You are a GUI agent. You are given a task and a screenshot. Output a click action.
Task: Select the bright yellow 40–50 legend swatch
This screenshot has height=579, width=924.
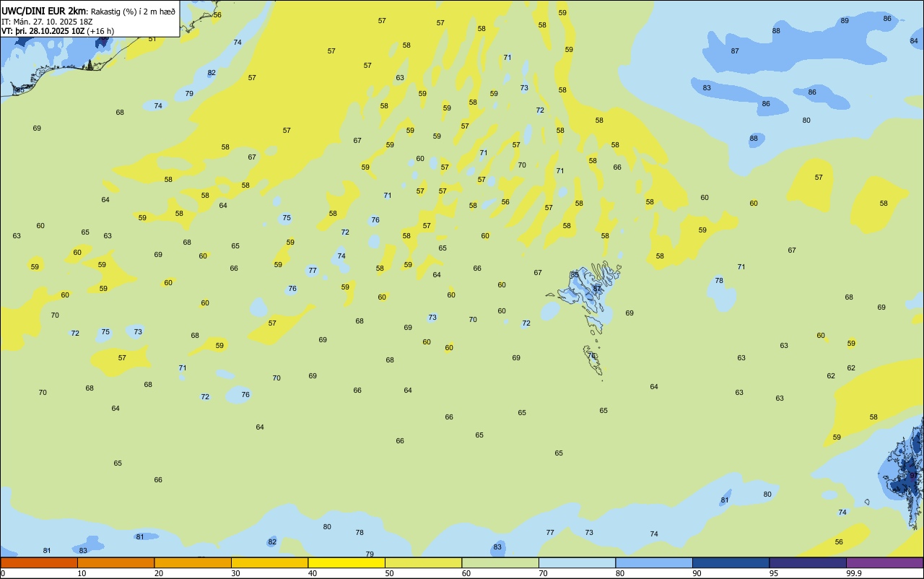pyautogui.click(x=346, y=562)
